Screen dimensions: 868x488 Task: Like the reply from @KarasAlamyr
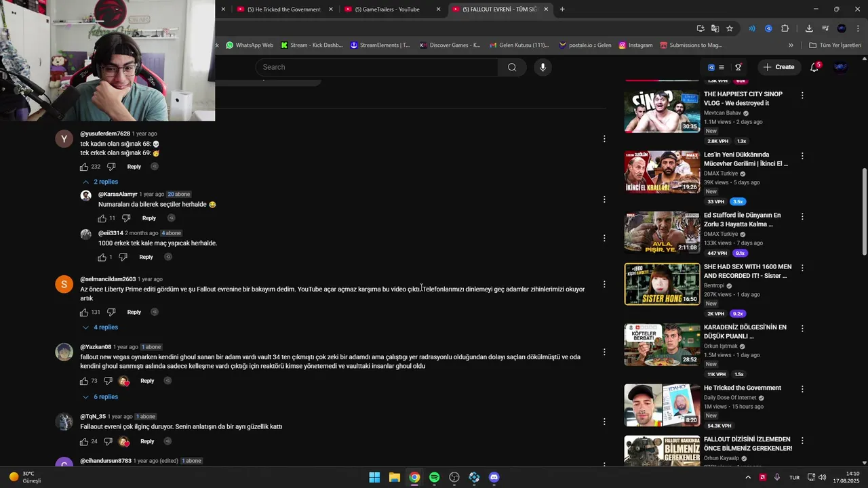tap(102, 218)
